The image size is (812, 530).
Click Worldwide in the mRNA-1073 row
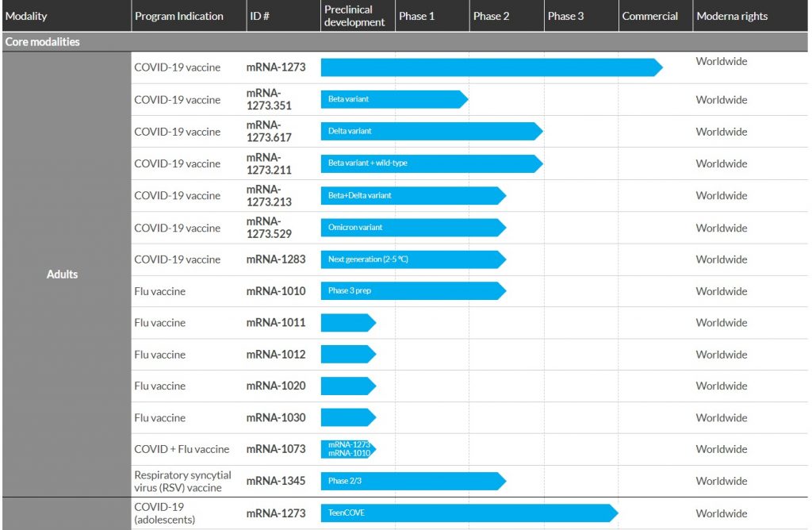tap(722, 449)
